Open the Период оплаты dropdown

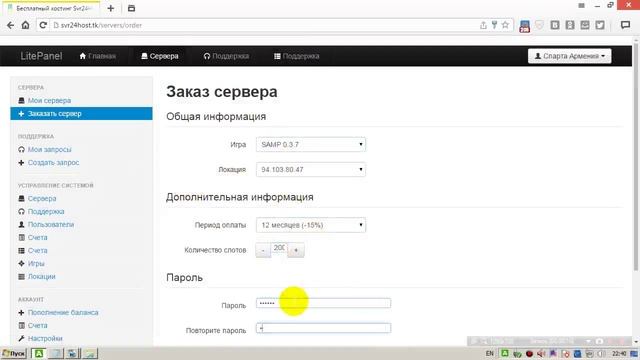pyautogui.click(x=311, y=225)
